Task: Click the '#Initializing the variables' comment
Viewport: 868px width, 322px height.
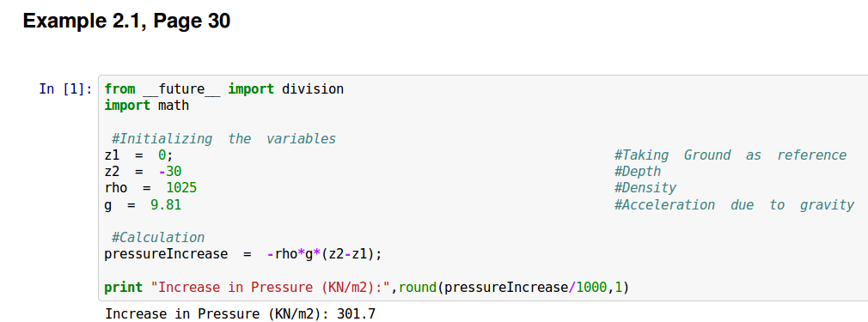Action: 223,138
